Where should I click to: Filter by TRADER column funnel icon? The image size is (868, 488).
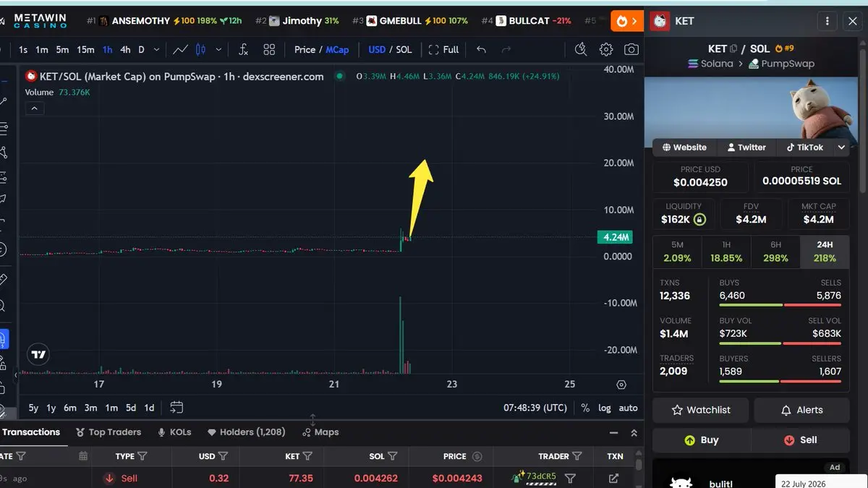(x=577, y=456)
